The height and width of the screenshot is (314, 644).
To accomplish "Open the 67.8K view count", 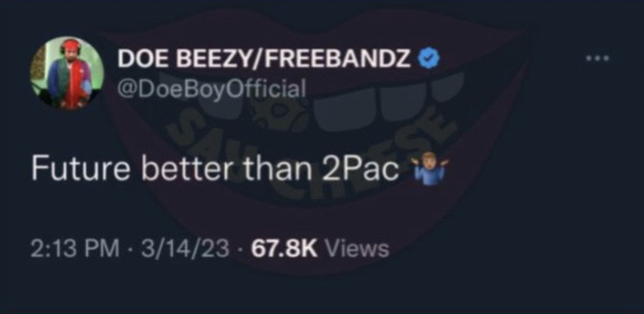I will (x=284, y=249).
